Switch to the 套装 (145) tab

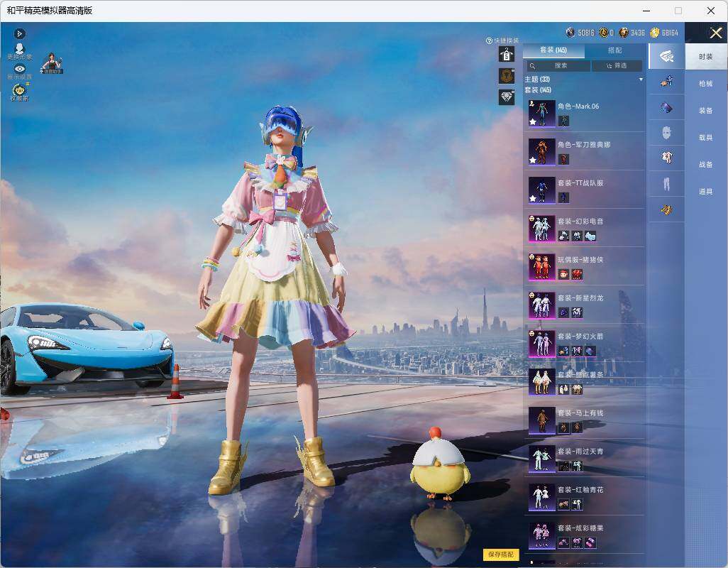click(553, 50)
